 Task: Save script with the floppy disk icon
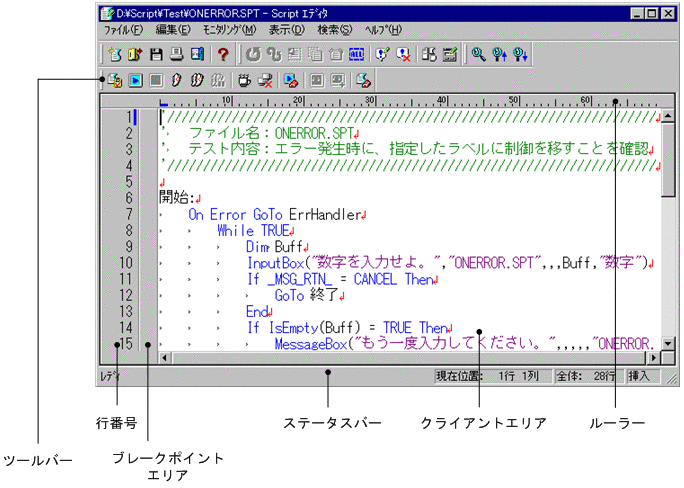point(156,55)
